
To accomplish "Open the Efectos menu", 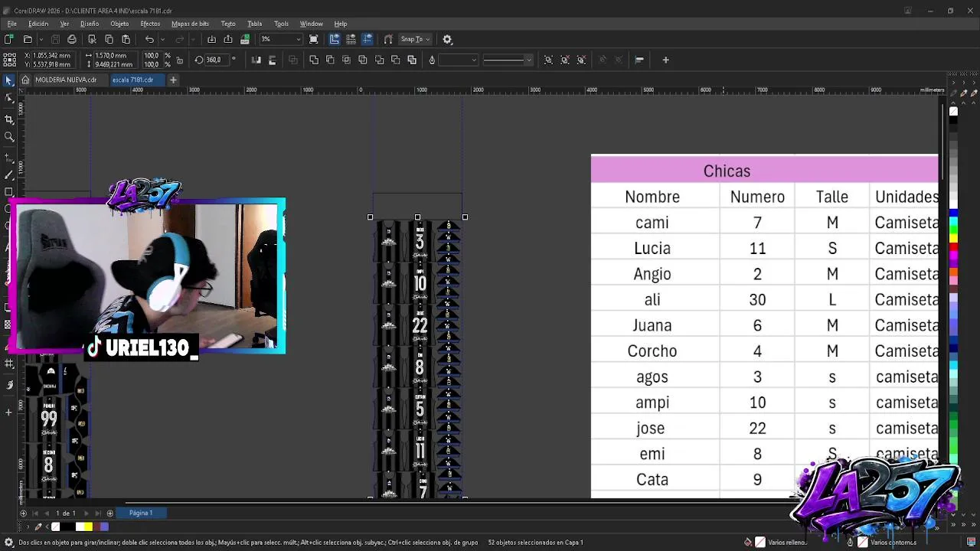I will [x=150, y=24].
